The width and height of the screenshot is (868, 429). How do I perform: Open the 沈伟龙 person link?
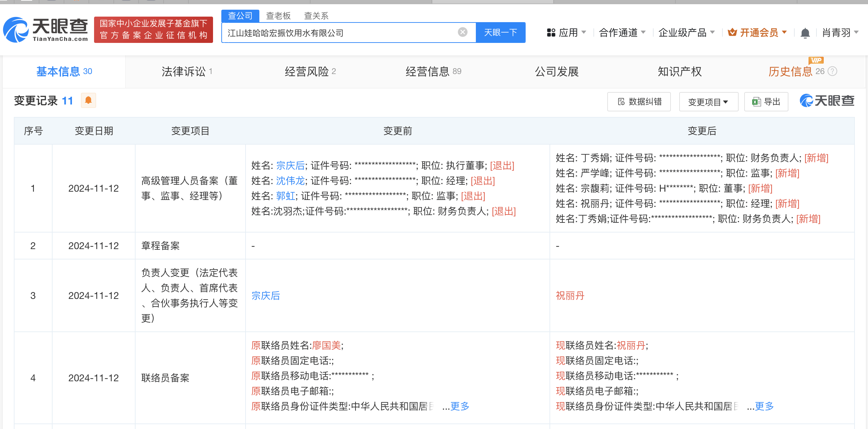pos(290,181)
